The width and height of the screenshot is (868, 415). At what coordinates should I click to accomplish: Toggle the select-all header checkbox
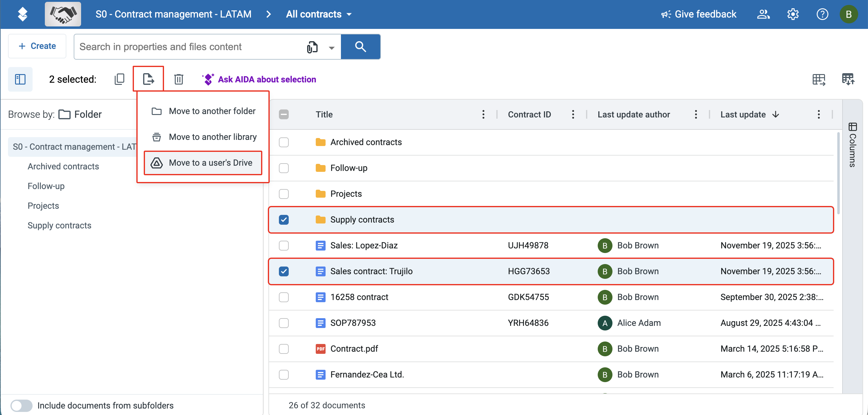284,114
